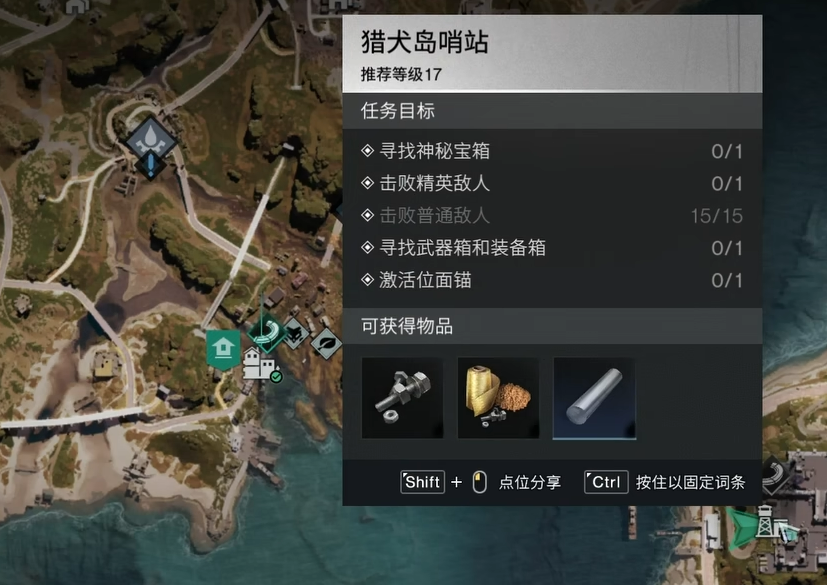The image size is (827, 585).
Task: Select the leaf diamond map marker
Action: click(326, 344)
